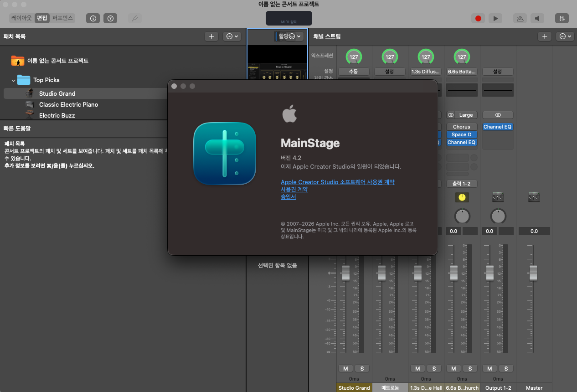The height and width of the screenshot is (392, 577).
Task: Click the master mute speaker icon
Action: [537, 18]
